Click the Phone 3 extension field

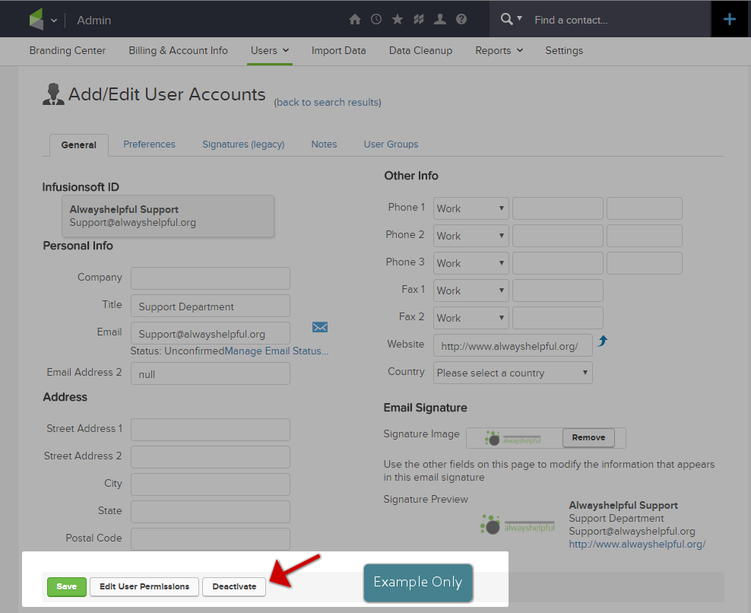(x=644, y=263)
